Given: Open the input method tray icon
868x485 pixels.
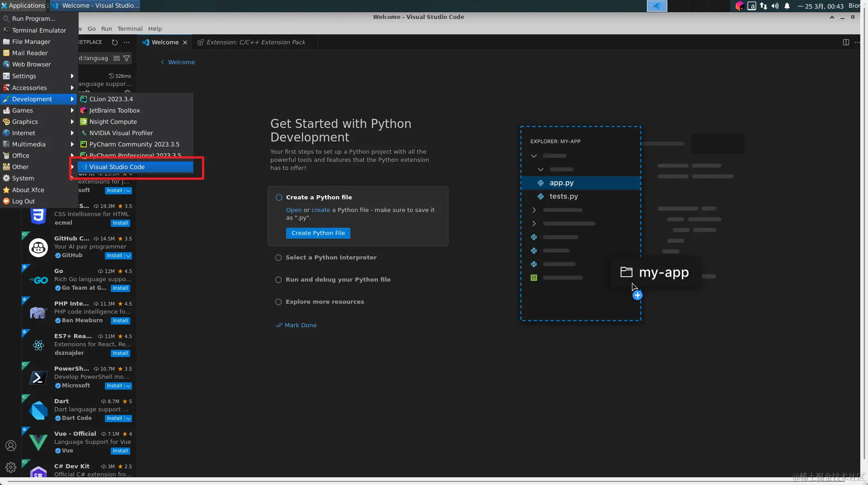Looking at the screenshot, I should (752, 6).
